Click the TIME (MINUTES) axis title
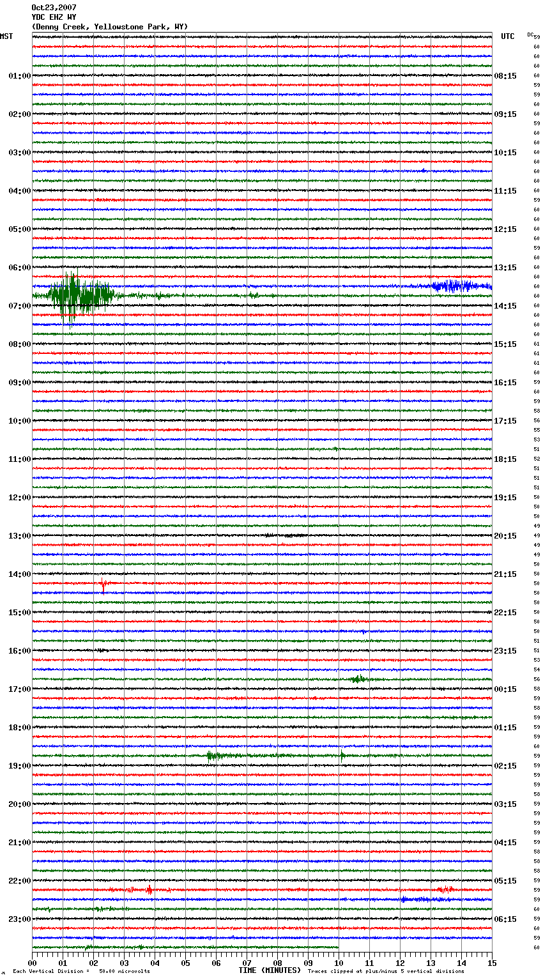 pos(270,970)
